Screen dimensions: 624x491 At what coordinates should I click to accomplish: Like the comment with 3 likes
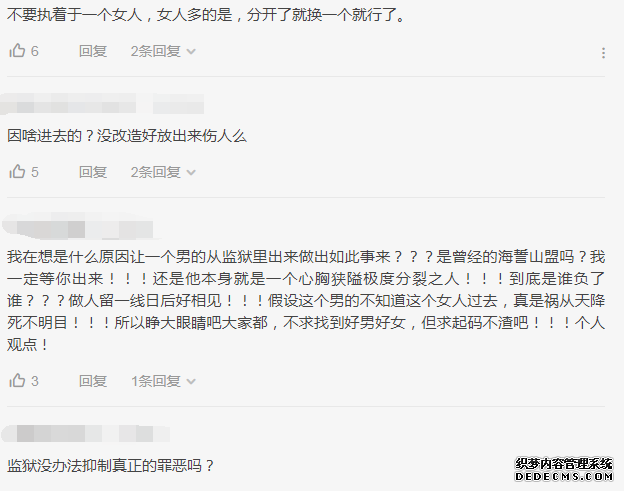point(17,381)
